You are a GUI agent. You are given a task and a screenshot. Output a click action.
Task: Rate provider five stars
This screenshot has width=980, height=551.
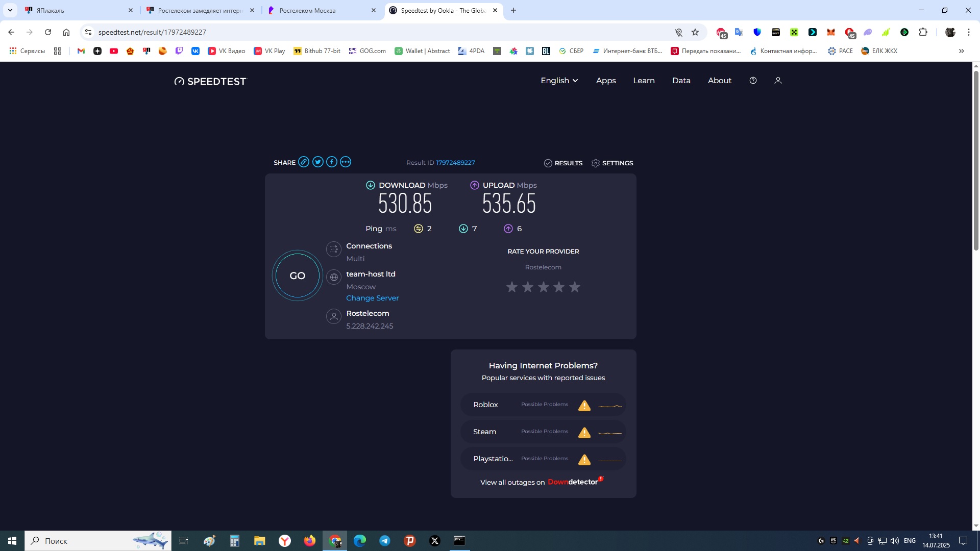point(575,287)
